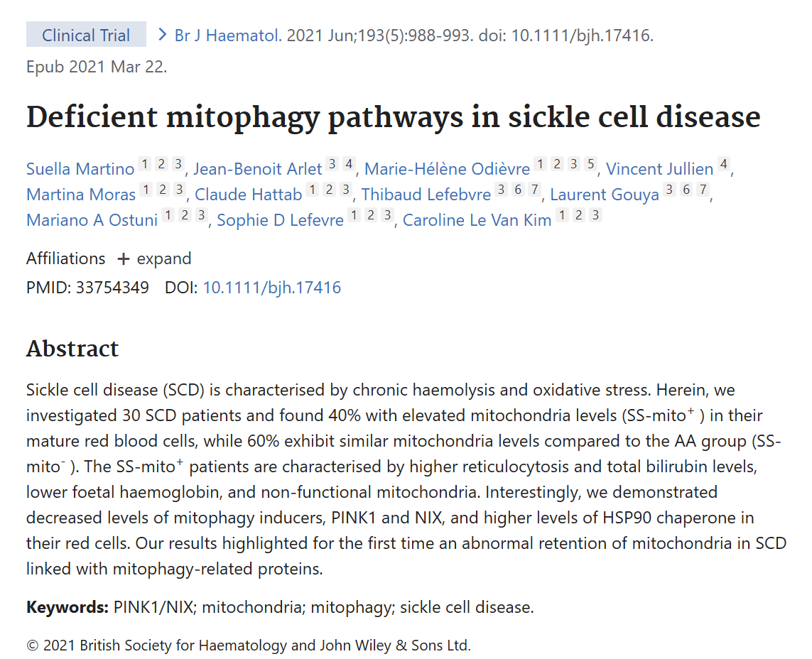Select author Jean-Benoit Arlet
The height and width of the screenshot is (659, 812).
(258, 169)
